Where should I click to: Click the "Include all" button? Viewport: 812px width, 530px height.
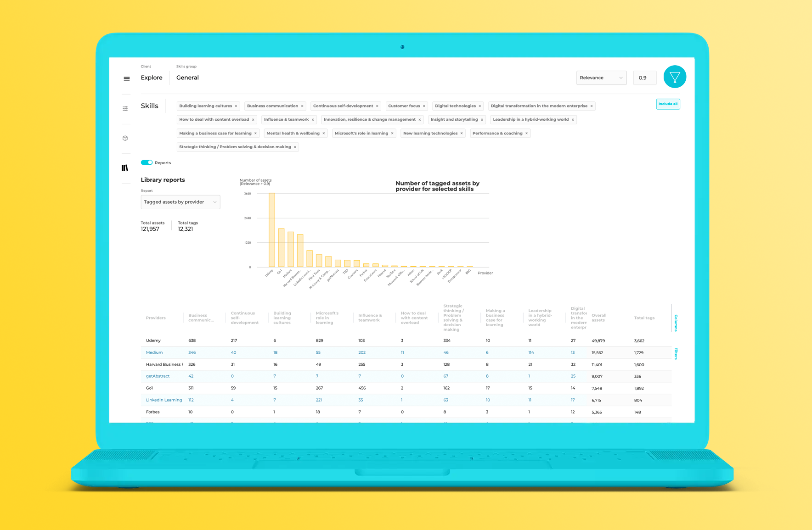(668, 104)
